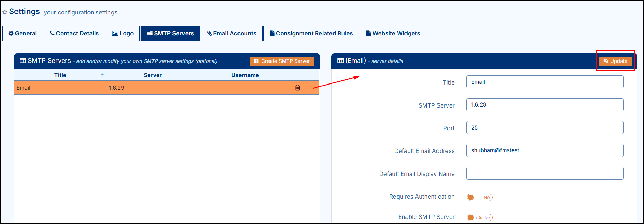This screenshot has height=224, width=644.
Task: Click the table icon in server details header
Action: point(340,61)
